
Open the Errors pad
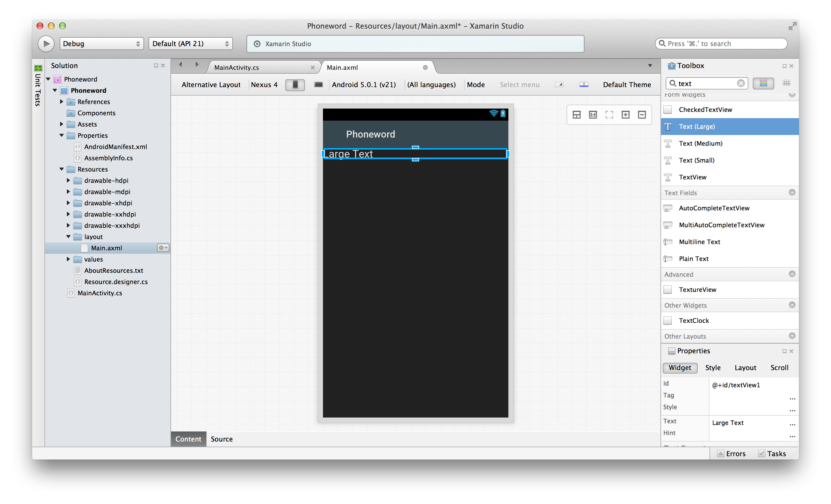(731, 454)
